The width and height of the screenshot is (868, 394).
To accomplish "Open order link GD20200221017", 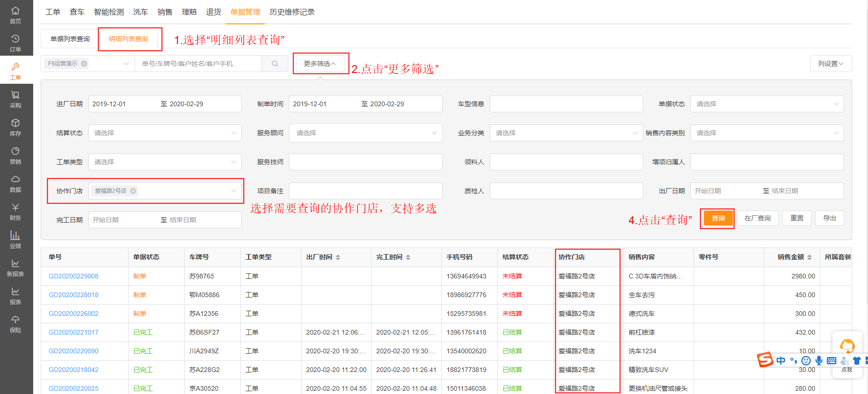I will tap(73, 332).
